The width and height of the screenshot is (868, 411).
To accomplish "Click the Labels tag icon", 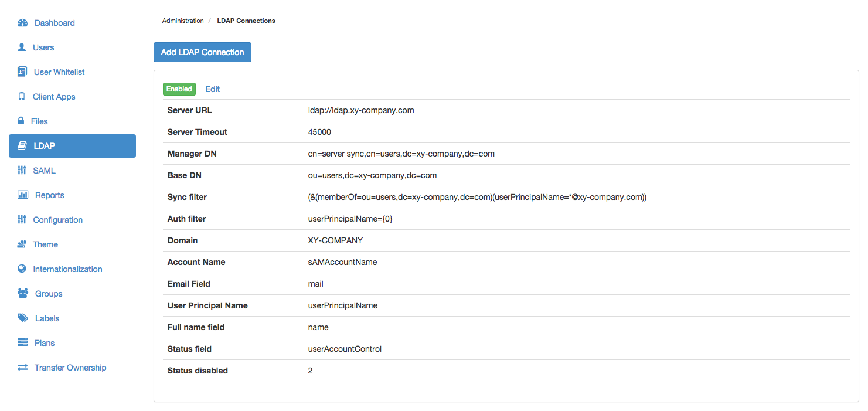I will click(x=23, y=318).
